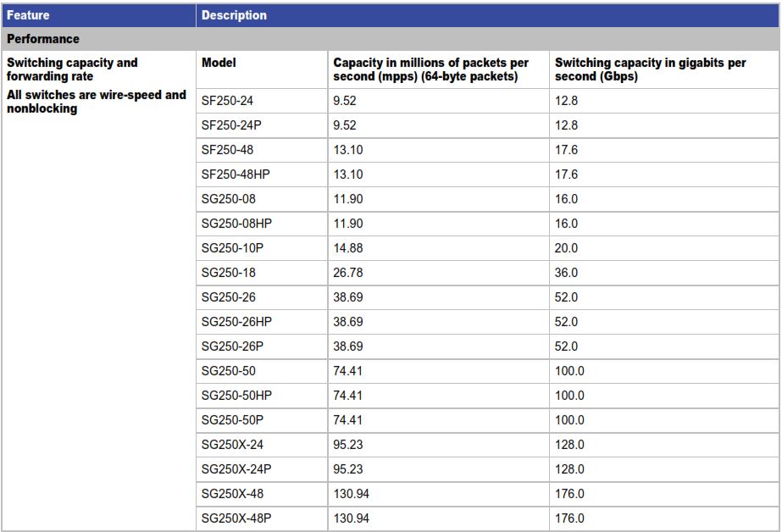782x532 pixels.
Task: Select model cell SG250-50HP
Action: point(262,396)
